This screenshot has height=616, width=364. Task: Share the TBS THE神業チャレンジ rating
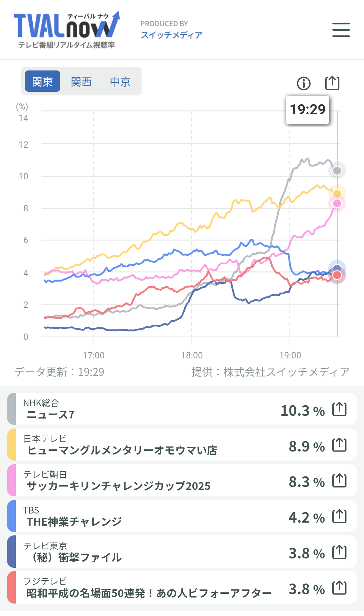[339, 516]
